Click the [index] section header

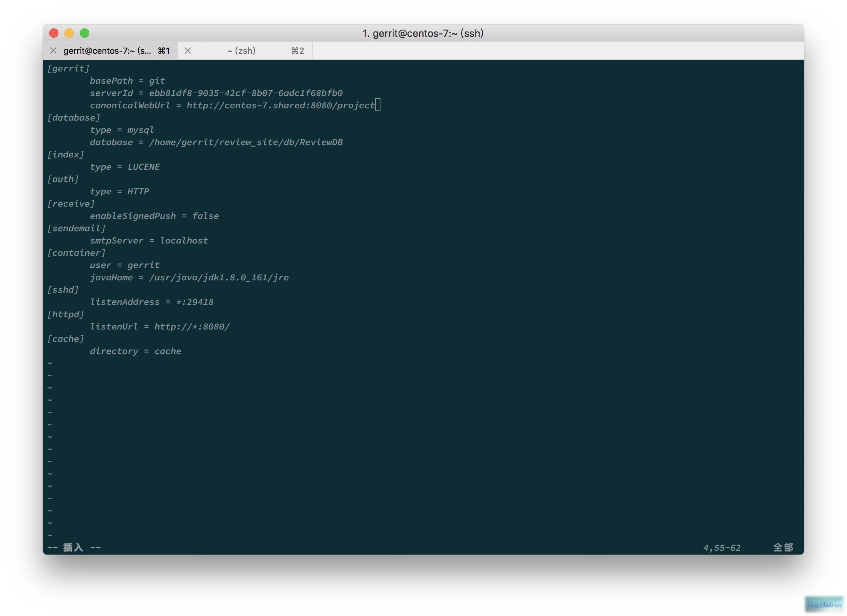point(65,155)
